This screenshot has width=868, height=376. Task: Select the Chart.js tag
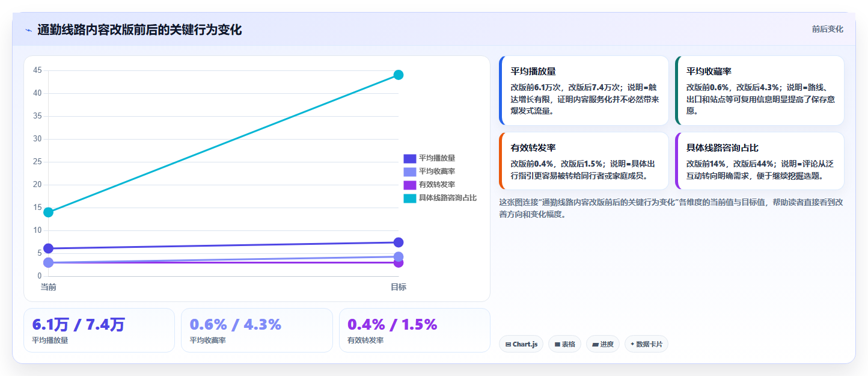pyautogui.click(x=521, y=344)
